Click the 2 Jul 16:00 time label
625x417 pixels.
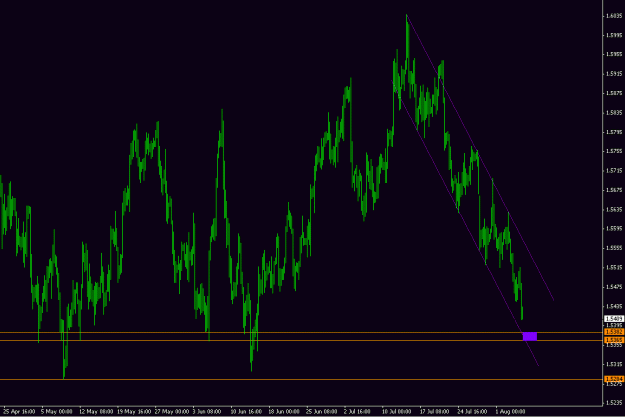point(357,411)
